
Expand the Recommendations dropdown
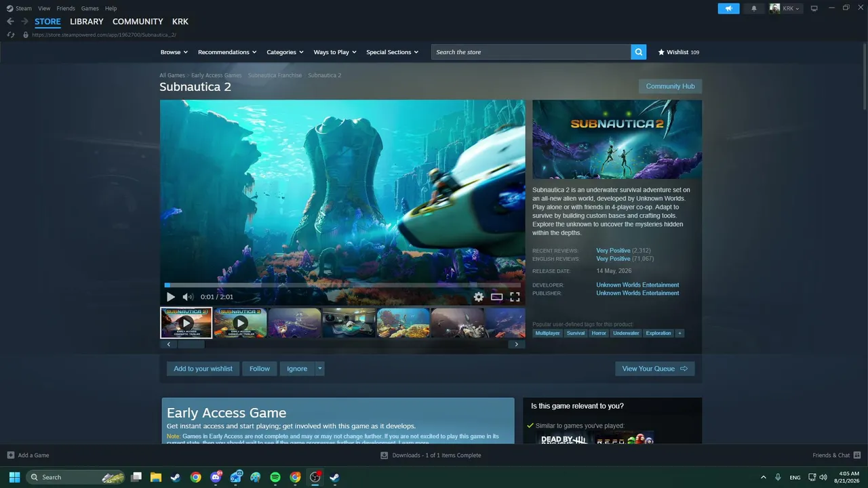coord(227,52)
